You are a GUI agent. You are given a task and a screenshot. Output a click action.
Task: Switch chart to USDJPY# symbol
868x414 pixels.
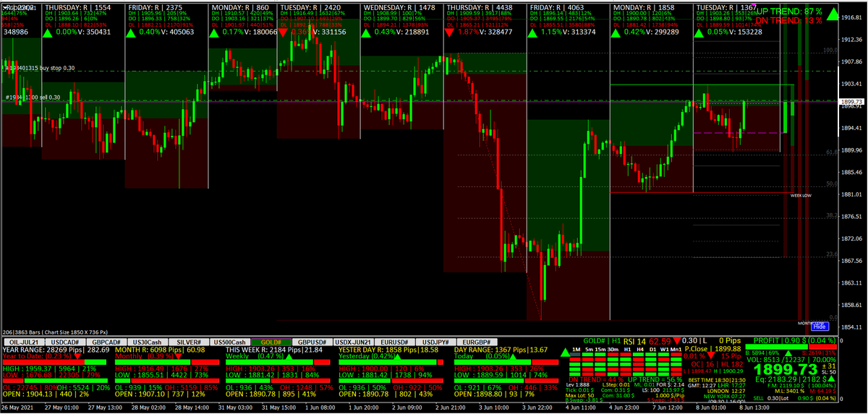(x=438, y=342)
